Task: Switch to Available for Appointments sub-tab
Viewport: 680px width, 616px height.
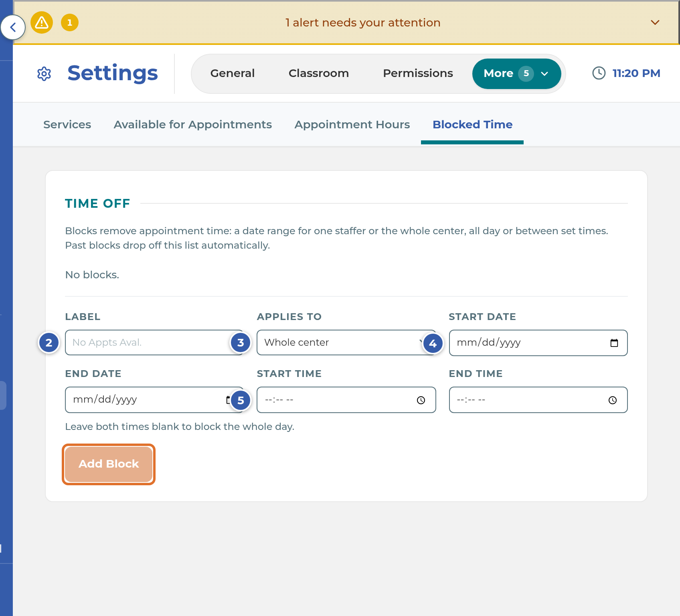Action: pyautogui.click(x=193, y=124)
